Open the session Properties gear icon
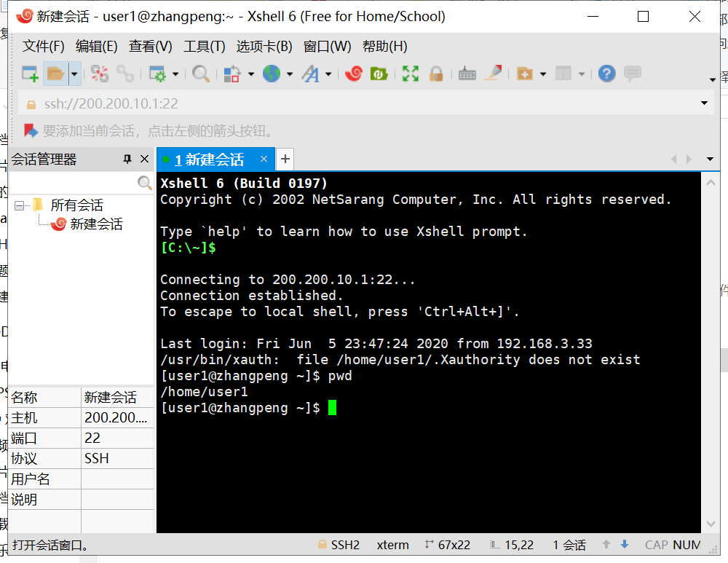Image resolution: width=728 pixels, height=563 pixels. click(157, 74)
